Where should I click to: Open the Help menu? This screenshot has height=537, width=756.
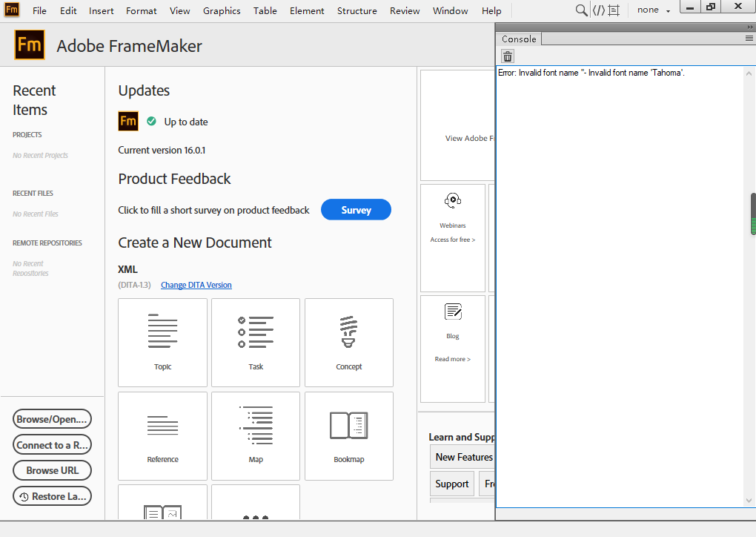pyautogui.click(x=491, y=10)
